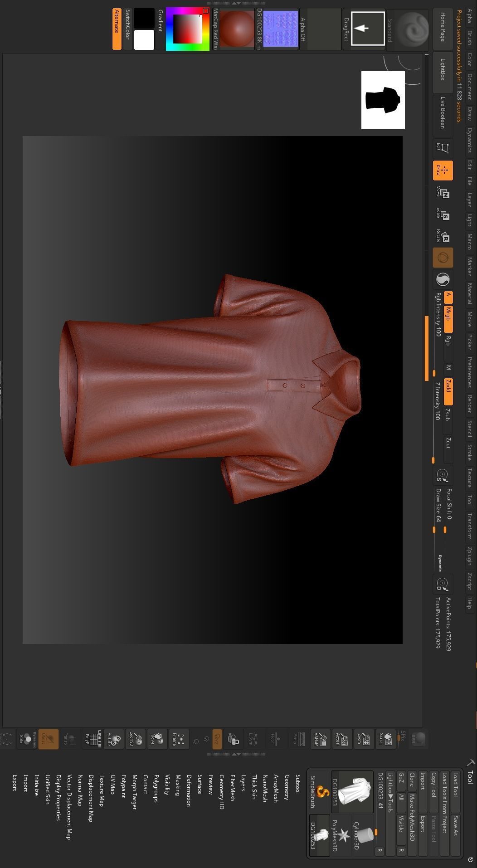Toggle L.Sym local symmetry
The height and width of the screenshot is (868, 477).
click(x=255, y=739)
